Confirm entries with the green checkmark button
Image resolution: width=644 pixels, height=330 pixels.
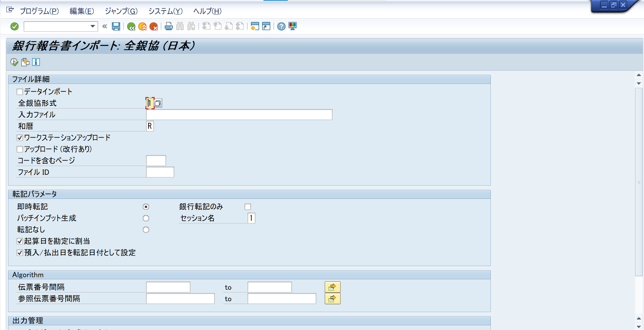(14, 26)
